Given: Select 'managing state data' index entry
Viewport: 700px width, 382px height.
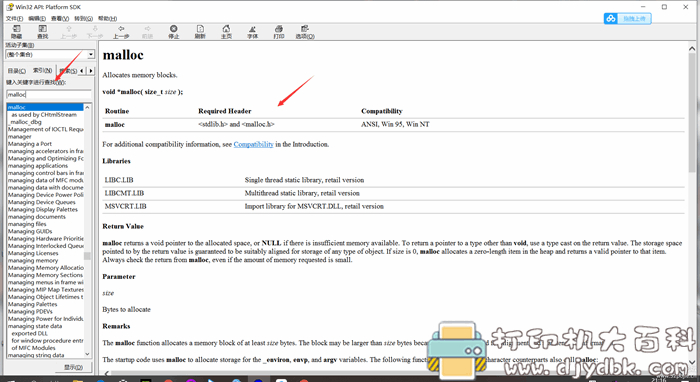Looking at the screenshot, I should point(35,326).
